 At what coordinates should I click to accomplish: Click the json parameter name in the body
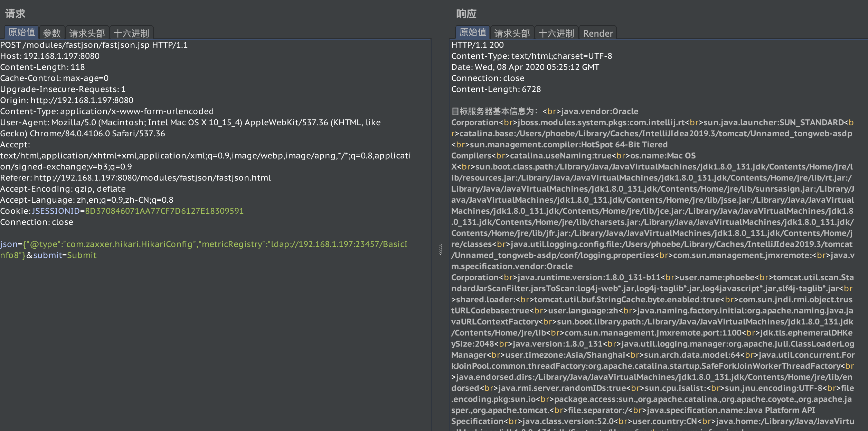tap(9, 244)
